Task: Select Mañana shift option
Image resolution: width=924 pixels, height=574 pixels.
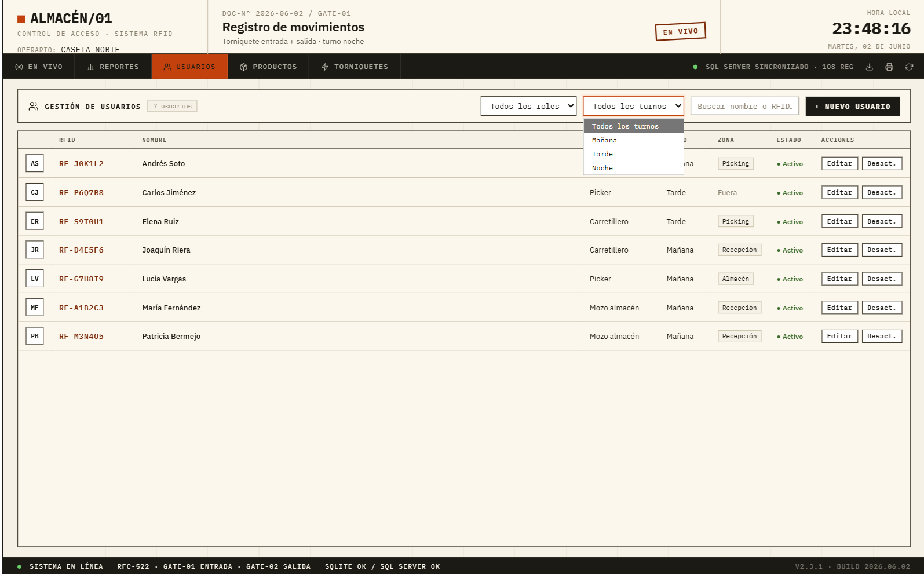Action: (x=634, y=140)
